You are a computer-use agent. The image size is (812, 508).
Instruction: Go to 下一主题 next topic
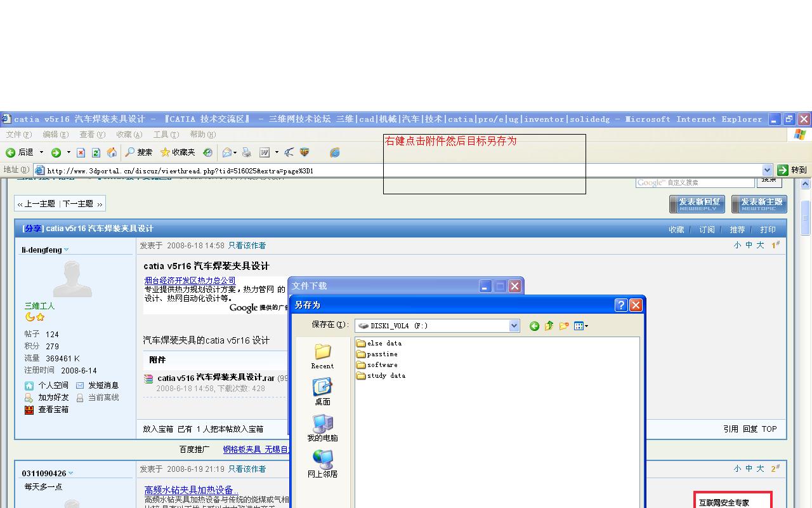point(82,204)
